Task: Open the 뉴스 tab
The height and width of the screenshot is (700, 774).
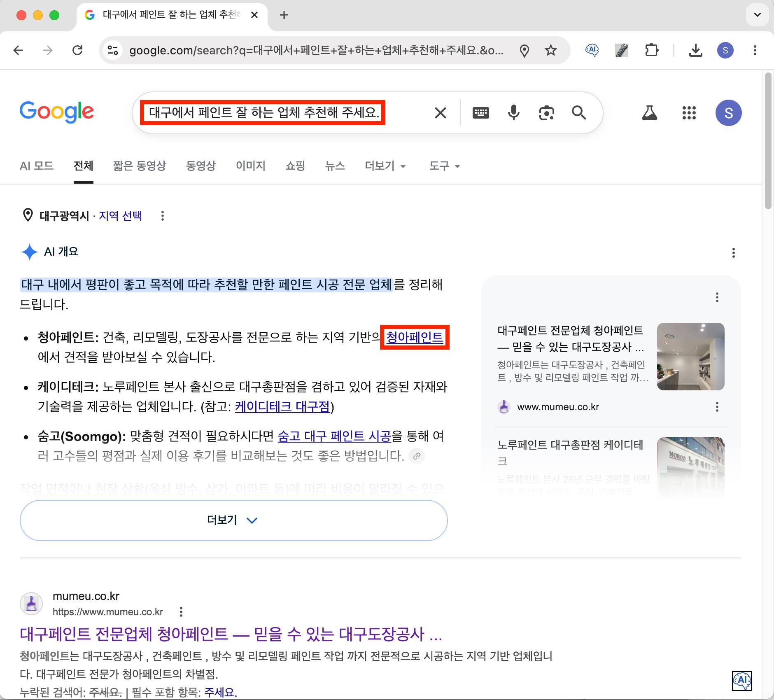Action: click(335, 166)
